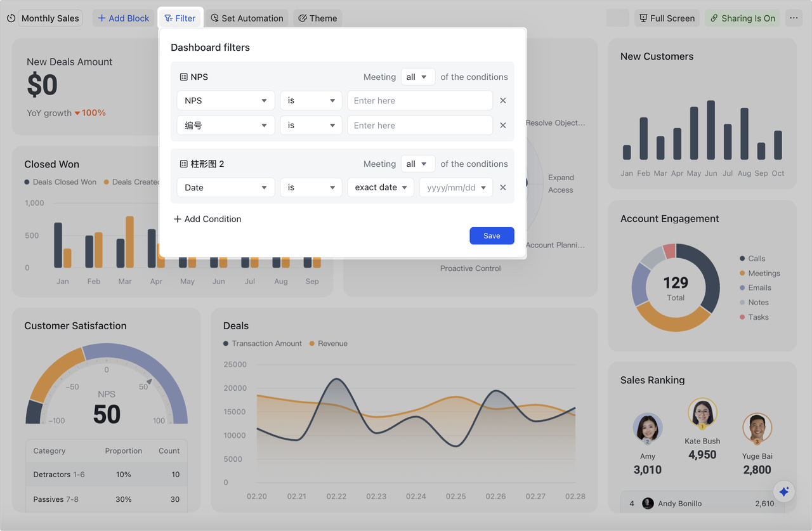Image resolution: width=812 pixels, height=531 pixels.
Task: Open the more options ellipsis menu
Action: [x=794, y=18]
